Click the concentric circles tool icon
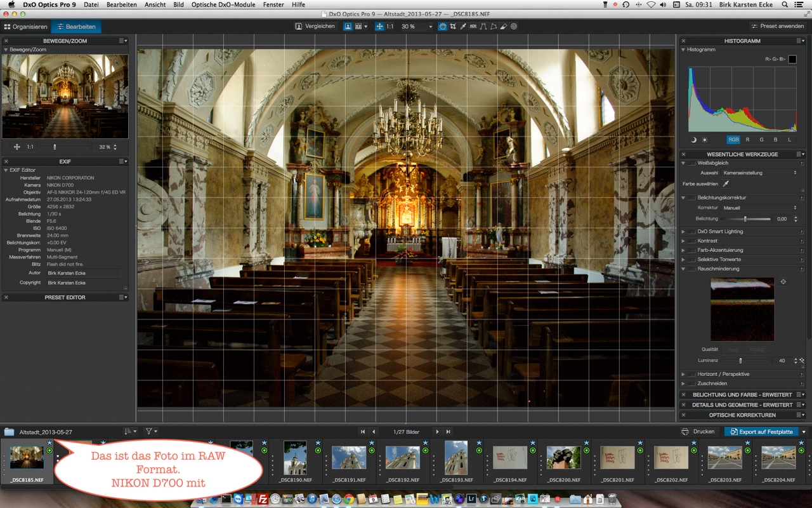The width and height of the screenshot is (812, 508). [514, 27]
